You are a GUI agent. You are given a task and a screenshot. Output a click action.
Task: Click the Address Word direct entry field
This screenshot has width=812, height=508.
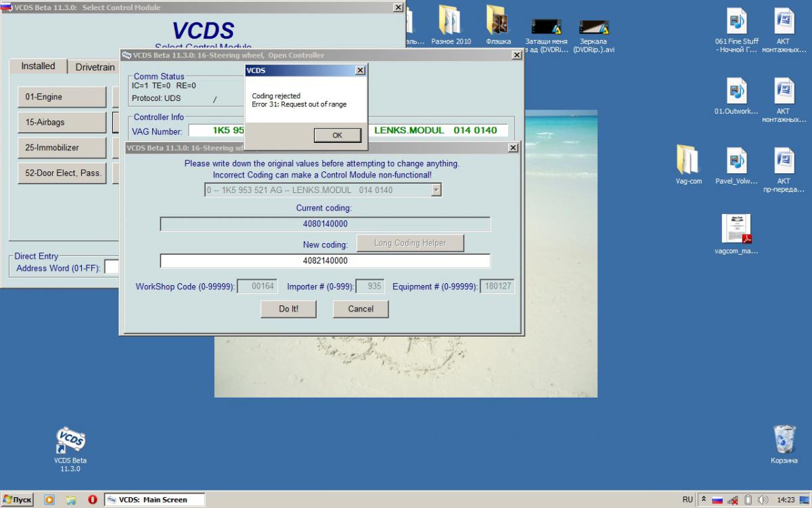(112, 268)
